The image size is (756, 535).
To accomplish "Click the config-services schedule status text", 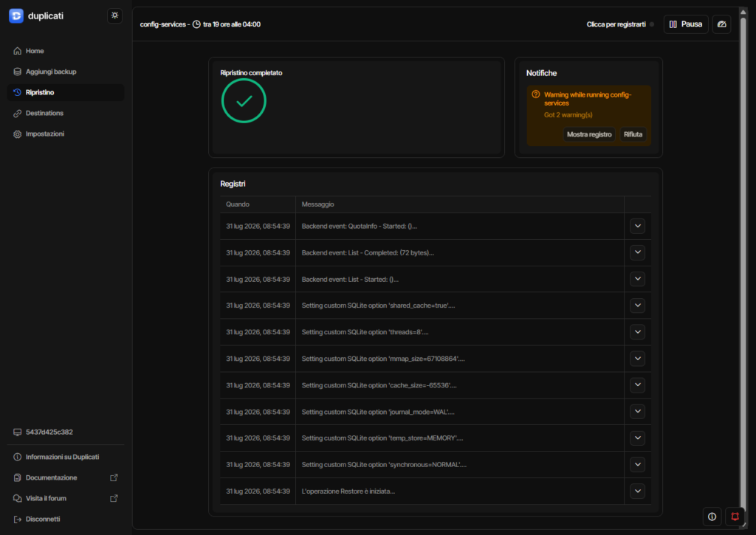I will point(200,24).
